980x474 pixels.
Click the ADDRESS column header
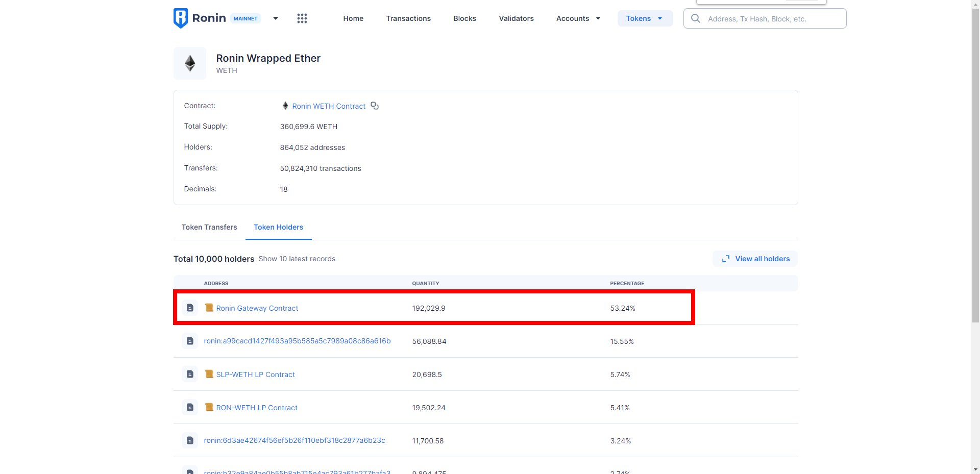click(216, 283)
